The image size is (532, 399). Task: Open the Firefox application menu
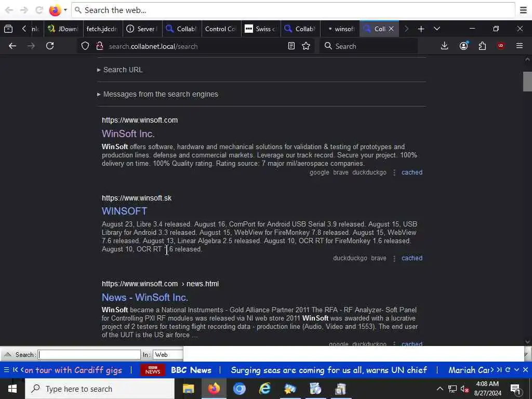click(520, 46)
